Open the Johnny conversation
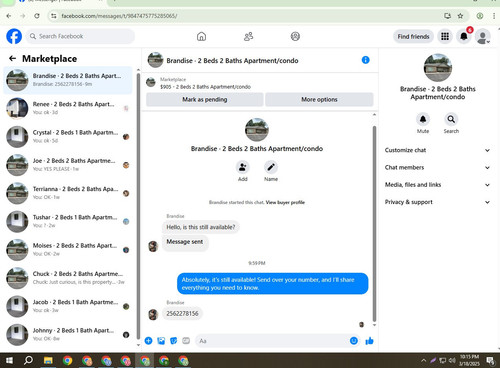 [68, 335]
